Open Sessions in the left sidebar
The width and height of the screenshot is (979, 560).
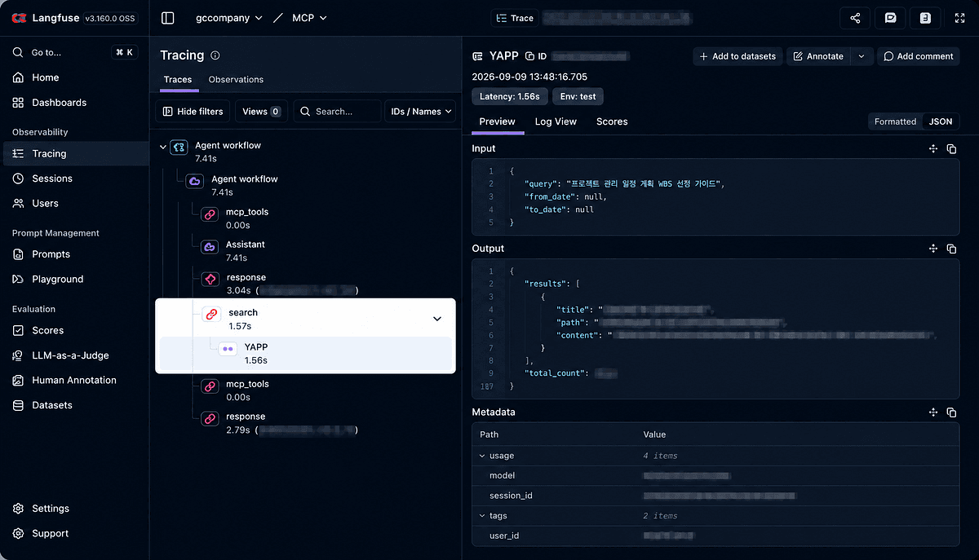pyautogui.click(x=75, y=179)
